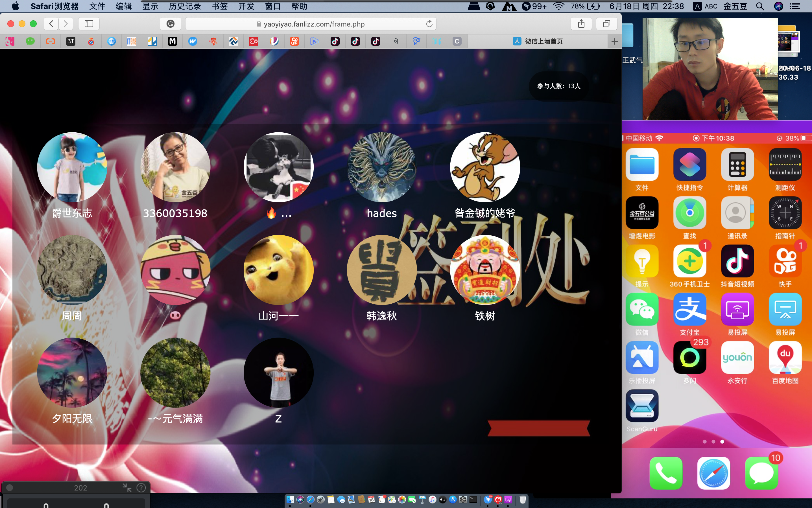Open Notification Center list icon
Viewport: 812px width, 508px height.
pos(795,6)
